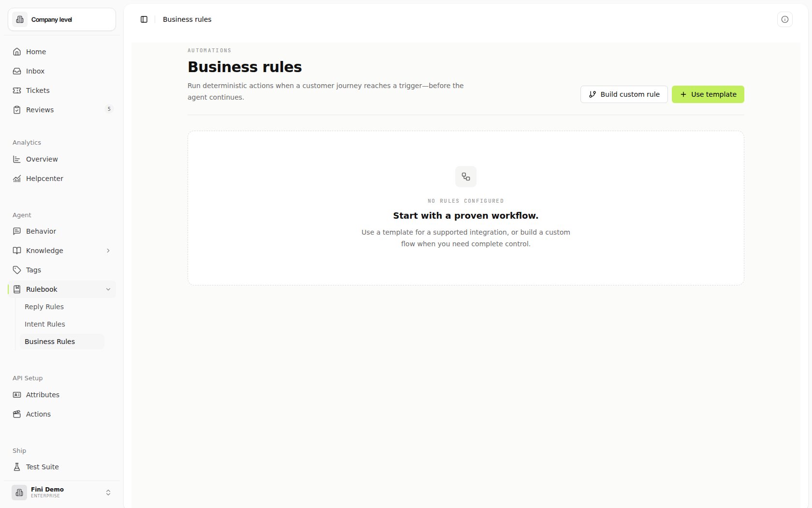Select Business Rules submenu item
Viewport: 812px width, 508px height.
(x=62, y=342)
